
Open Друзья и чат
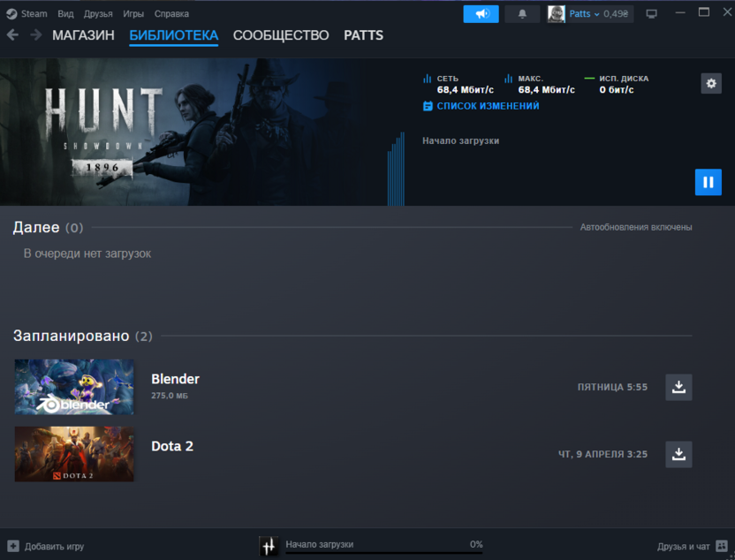(x=684, y=547)
